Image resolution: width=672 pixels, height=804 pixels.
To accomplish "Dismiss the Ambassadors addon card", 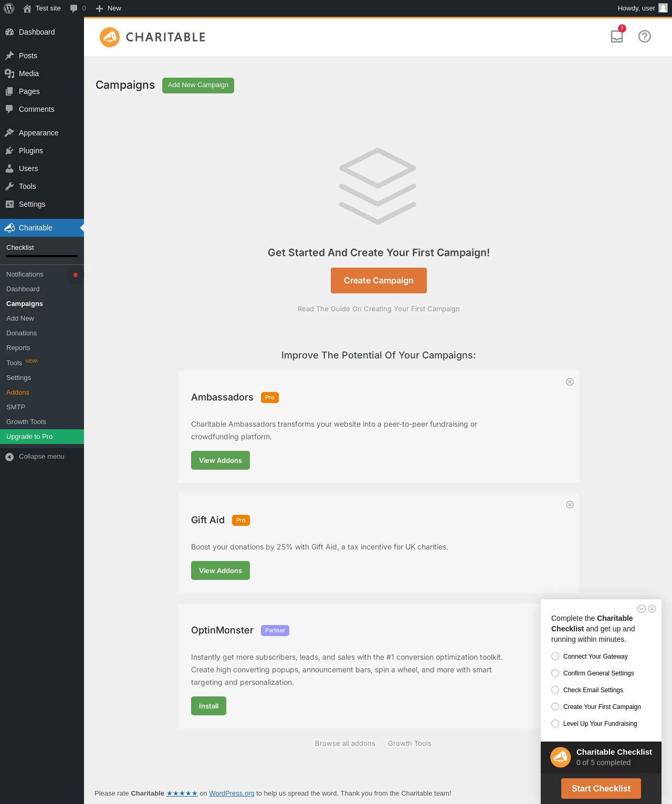I will pos(570,382).
